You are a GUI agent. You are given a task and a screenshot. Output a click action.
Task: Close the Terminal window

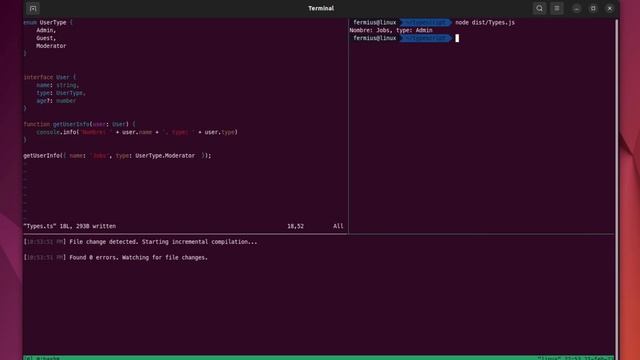tap(610, 8)
